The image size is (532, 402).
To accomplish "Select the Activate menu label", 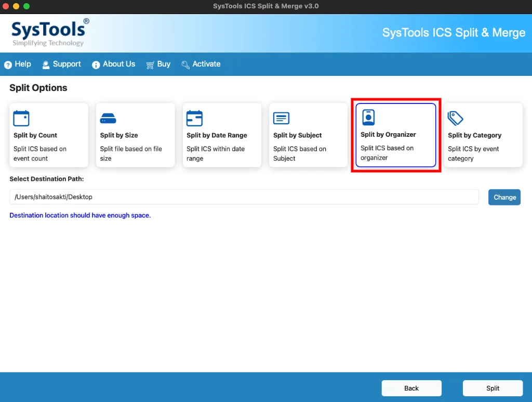I will pyautogui.click(x=206, y=64).
